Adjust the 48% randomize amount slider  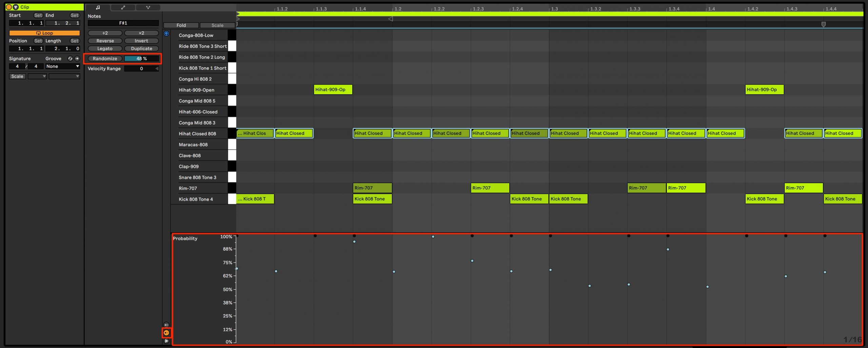141,59
